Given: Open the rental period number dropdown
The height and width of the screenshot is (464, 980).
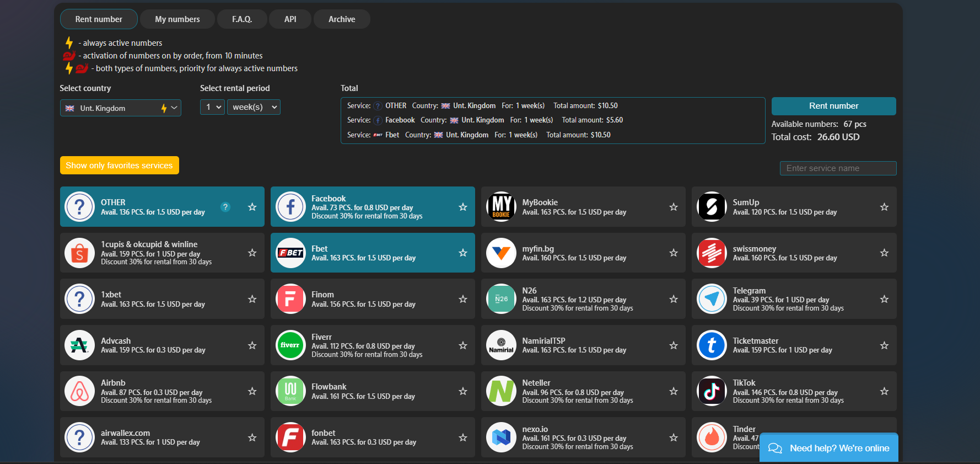Looking at the screenshot, I should point(212,107).
